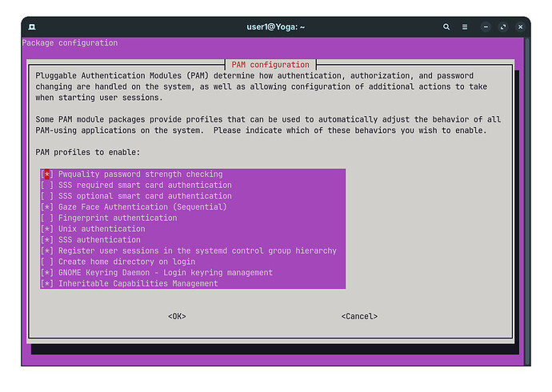
Task: Toggle Inheritable Capabilities Management option
Action: [193, 283]
